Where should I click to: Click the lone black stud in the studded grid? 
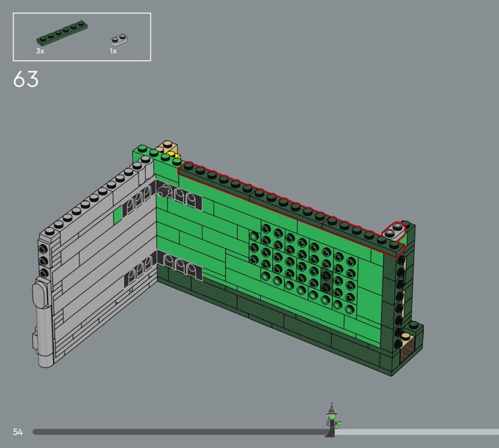pos(325,288)
